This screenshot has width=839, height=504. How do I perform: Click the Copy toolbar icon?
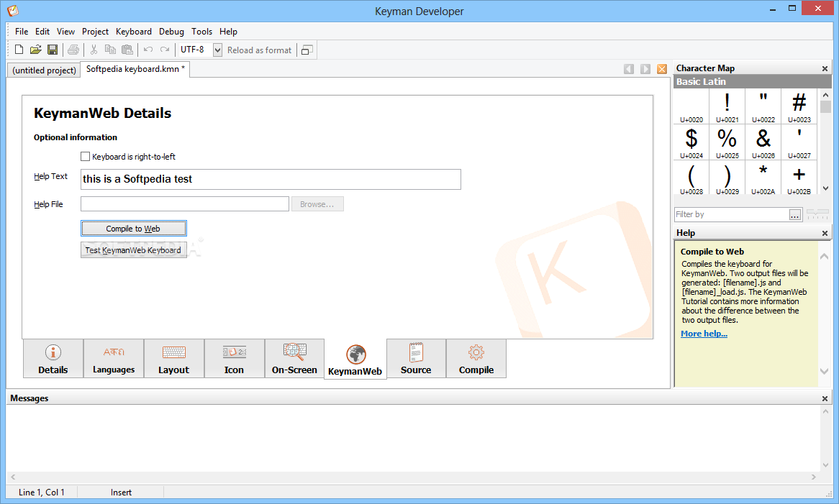(x=110, y=50)
